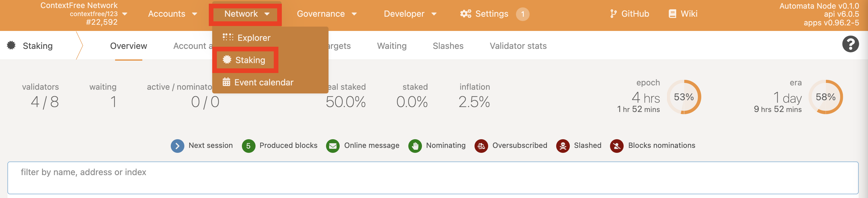Screen dimensions: 868x198
Task: Open the ContextFree Network chain selector
Action: pos(84,14)
